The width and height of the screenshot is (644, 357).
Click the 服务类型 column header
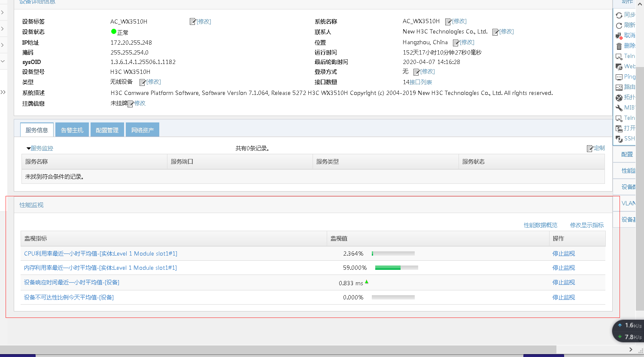pos(386,162)
